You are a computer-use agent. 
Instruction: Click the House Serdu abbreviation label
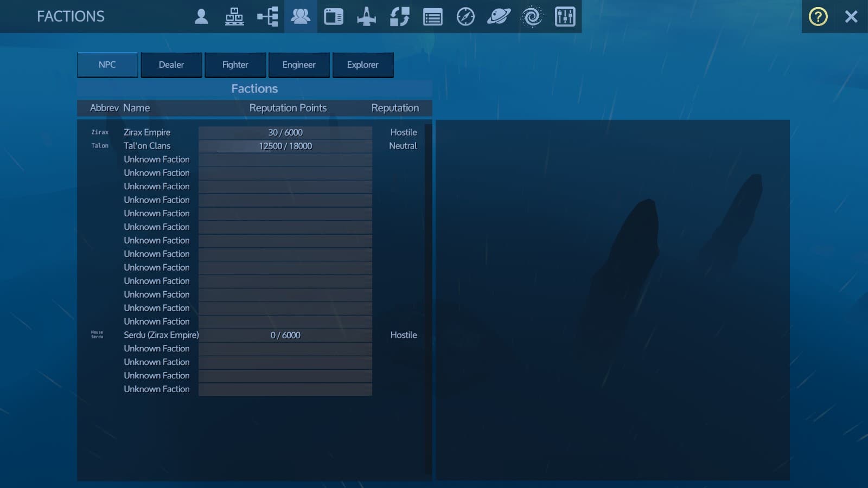[x=97, y=335]
